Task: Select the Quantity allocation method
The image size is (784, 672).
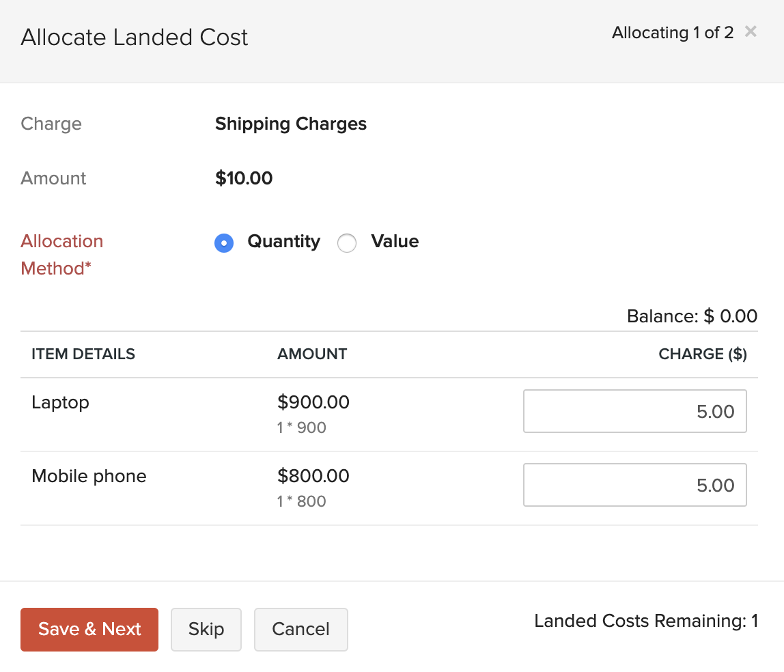Action: coord(224,243)
